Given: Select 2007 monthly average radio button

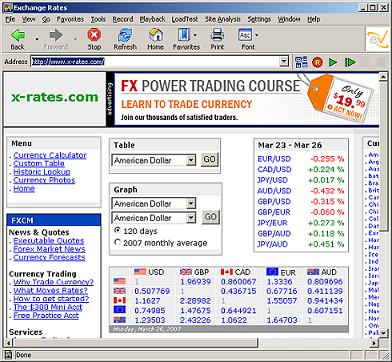Looking at the screenshot, I should coord(117,242).
